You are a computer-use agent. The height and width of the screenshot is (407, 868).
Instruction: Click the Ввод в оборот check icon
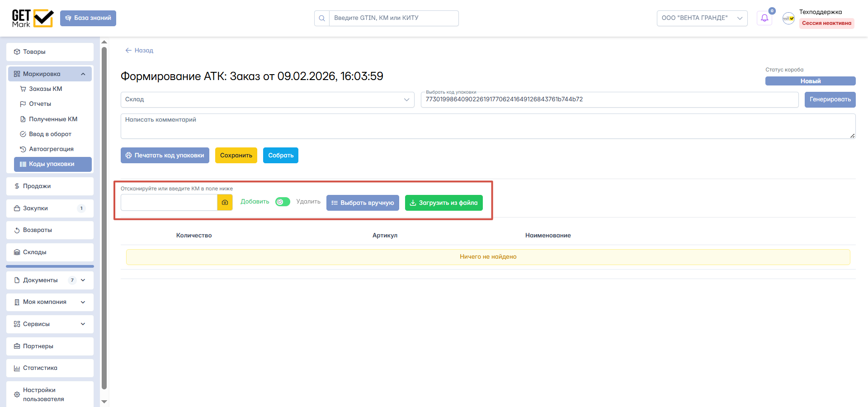(x=23, y=134)
